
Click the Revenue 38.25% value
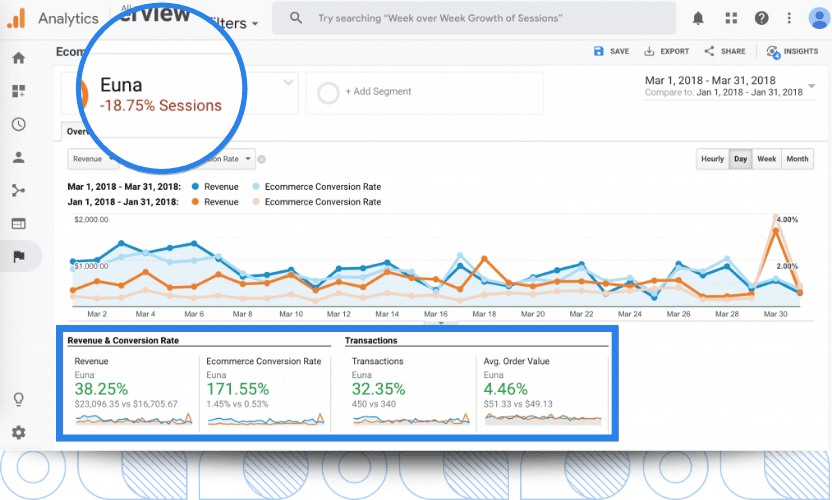point(101,389)
